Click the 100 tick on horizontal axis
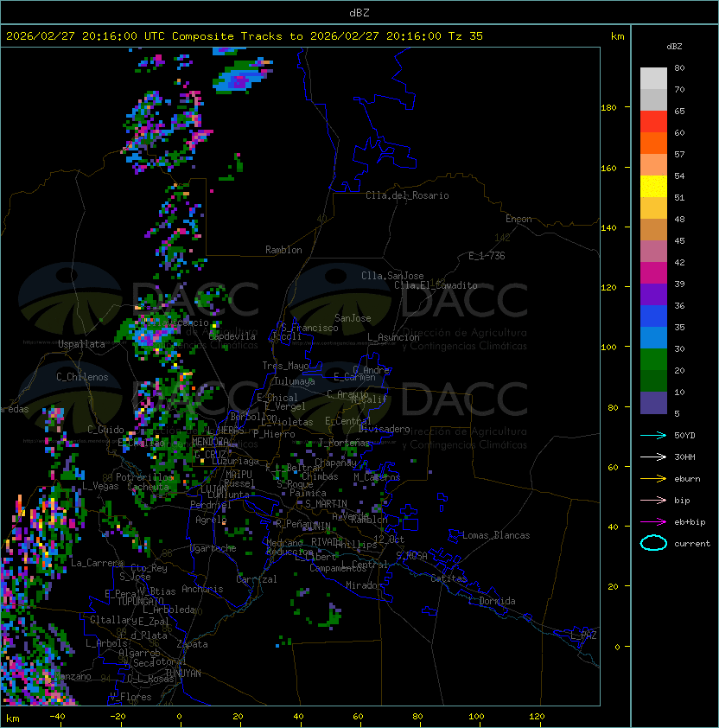The width and height of the screenshot is (719, 728). tap(476, 717)
